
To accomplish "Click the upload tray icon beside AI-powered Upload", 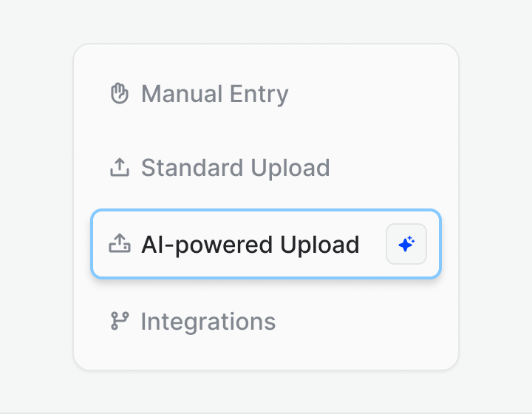I will coord(120,243).
